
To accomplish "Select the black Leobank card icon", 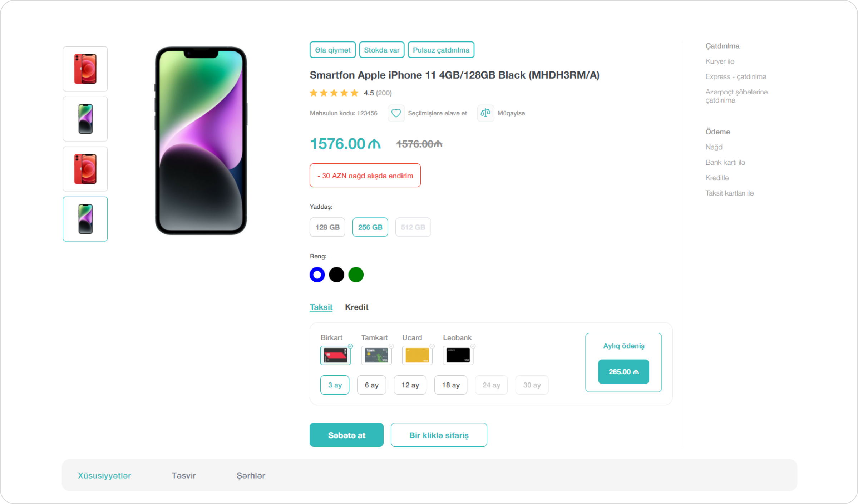I will tap(458, 355).
